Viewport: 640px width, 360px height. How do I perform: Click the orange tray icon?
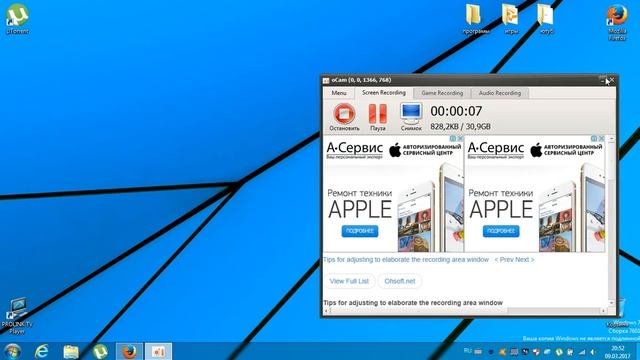coord(502,352)
